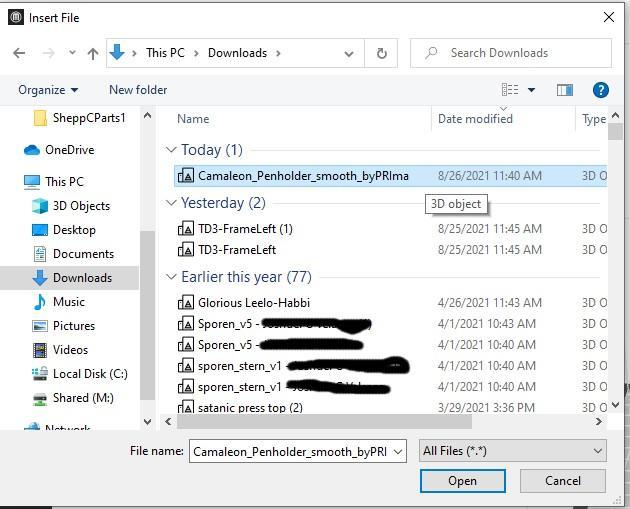
Task: Click the horizontal scrollbar thumb
Action: (324, 422)
